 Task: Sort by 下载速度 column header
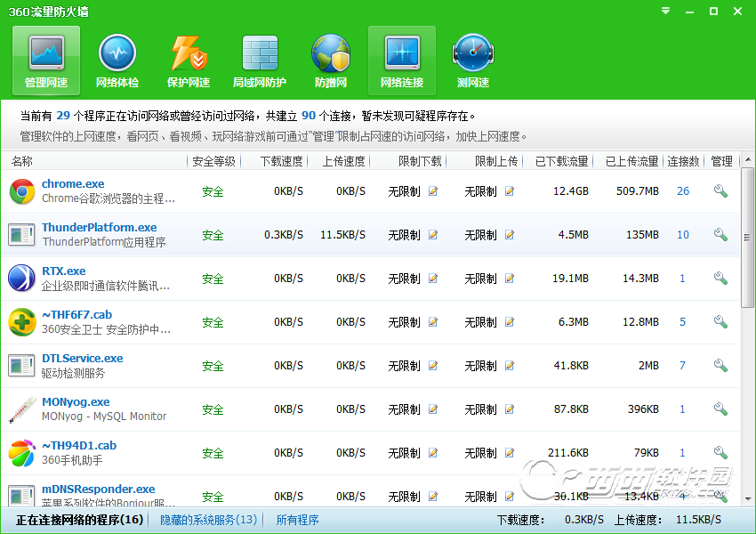click(281, 161)
